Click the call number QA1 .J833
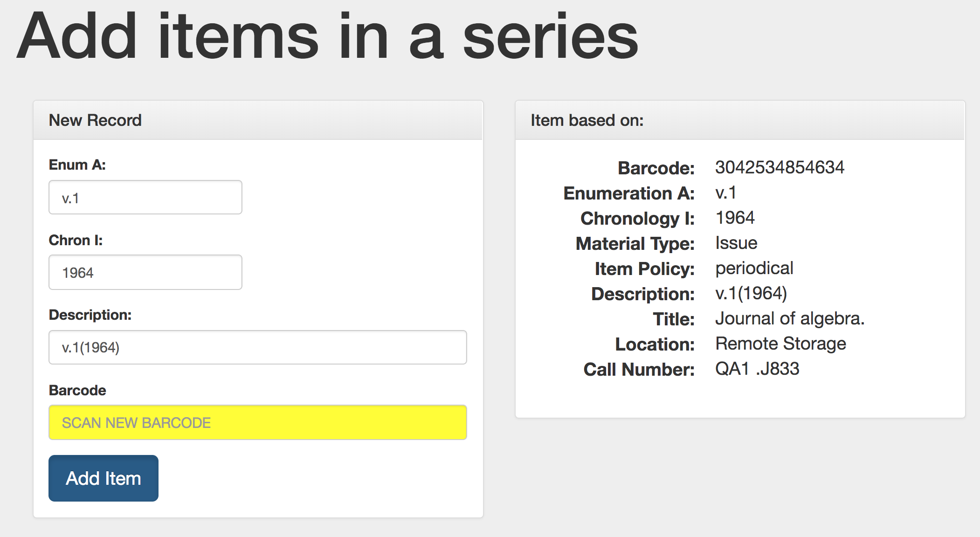This screenshot has height=537, width=980. pyautogui.click(x=757, y=369)
